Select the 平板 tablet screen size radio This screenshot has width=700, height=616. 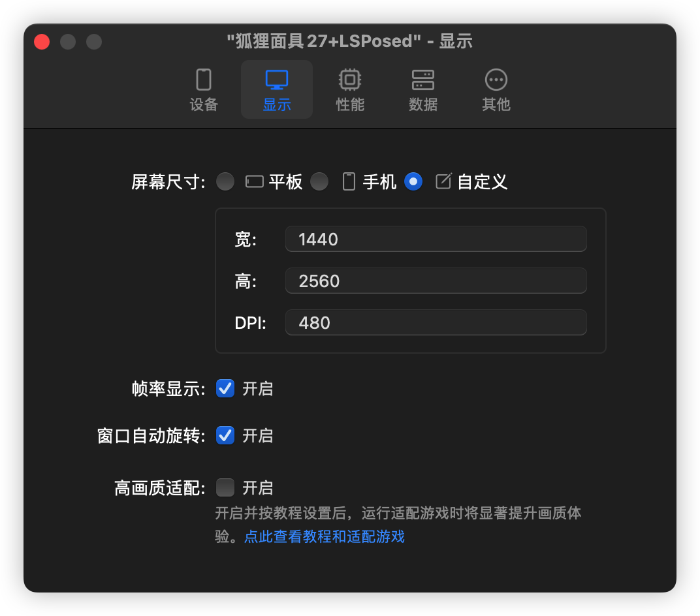coord(225,181)
